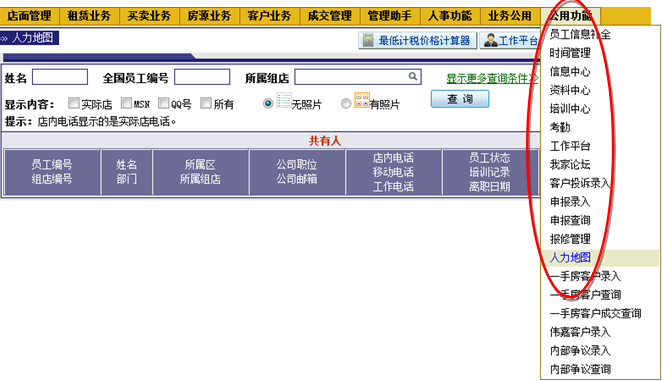Click the list icon next to 无照片
Viewport: 662px width, 381px height.
click(284, 101)
